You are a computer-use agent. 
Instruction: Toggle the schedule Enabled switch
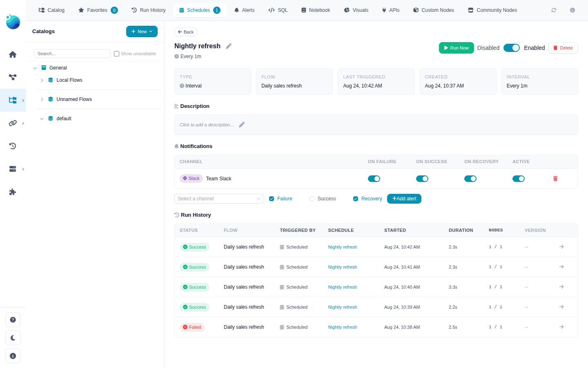point(512,48)
